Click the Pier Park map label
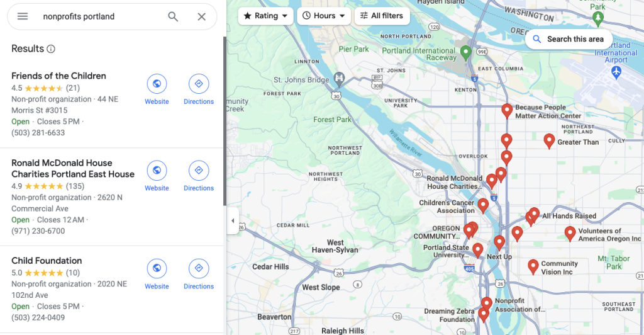The width and height of the screenshot is (644, 335). pyautogui.click(x=353, y=49)
